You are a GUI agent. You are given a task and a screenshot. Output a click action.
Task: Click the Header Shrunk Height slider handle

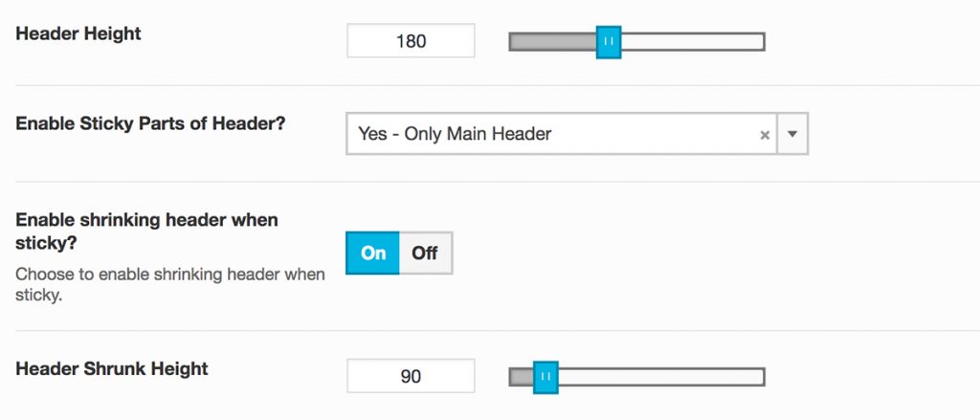tap(546, 376)
